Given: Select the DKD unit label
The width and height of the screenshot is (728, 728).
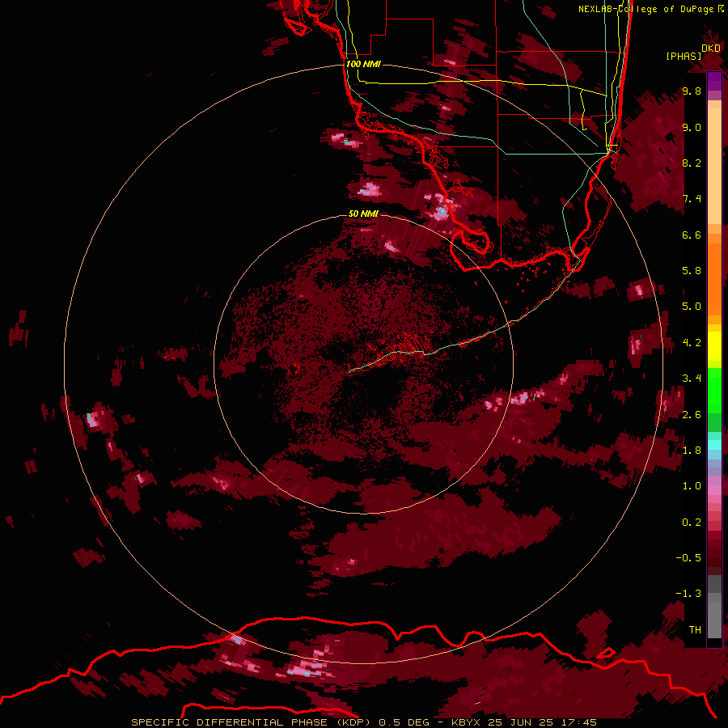Looking at the screenshot, I should (x=711, y=49).
